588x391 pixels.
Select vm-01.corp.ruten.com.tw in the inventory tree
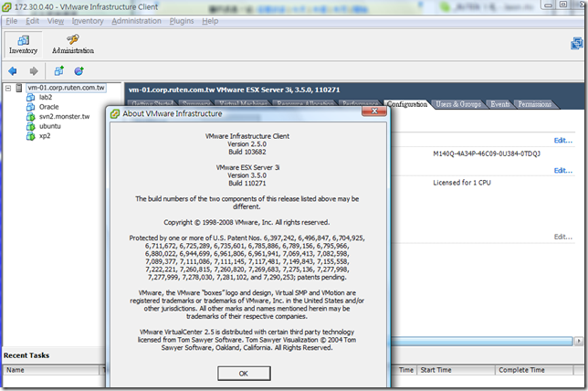click(66, 88)
